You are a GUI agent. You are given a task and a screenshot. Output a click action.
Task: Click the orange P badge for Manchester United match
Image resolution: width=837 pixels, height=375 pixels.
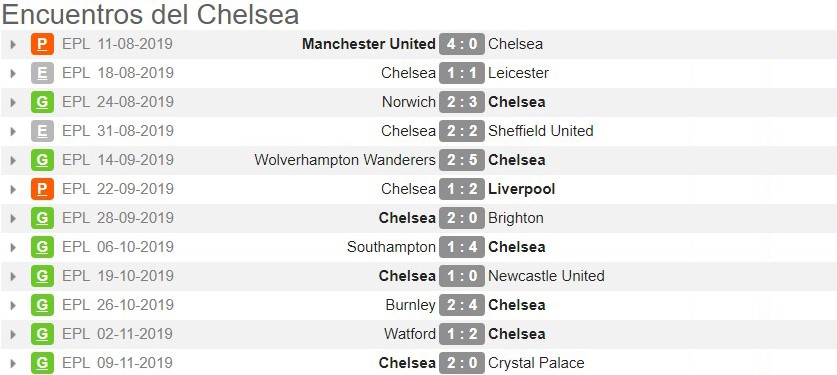[x=42, y=44]
